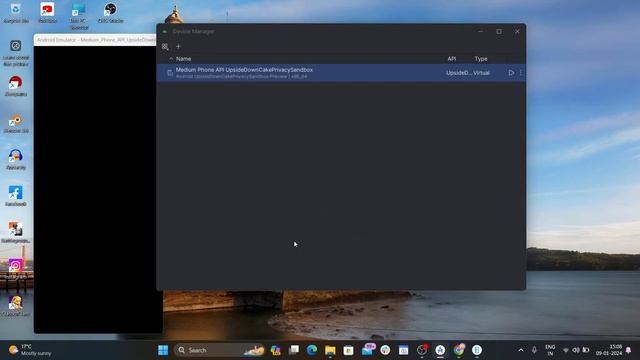
Task: Open the Facebook desktop shortcut
Action: (x=16, y=196)
